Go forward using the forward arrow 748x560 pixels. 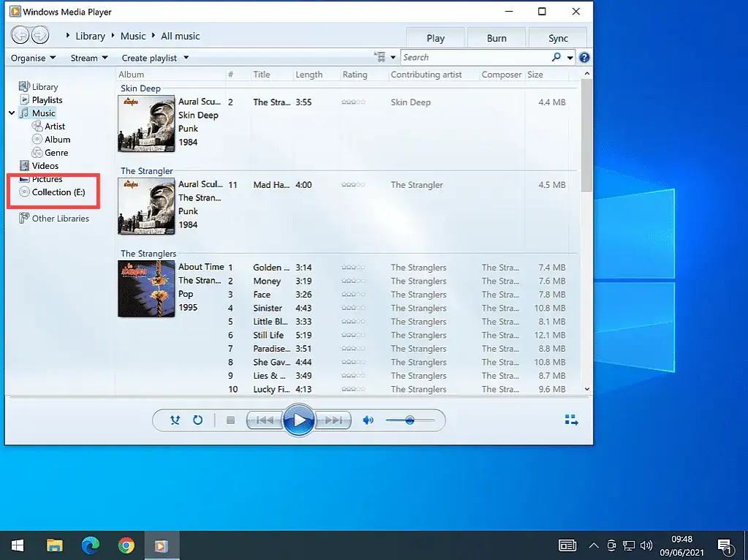click(x=40, y=35)
